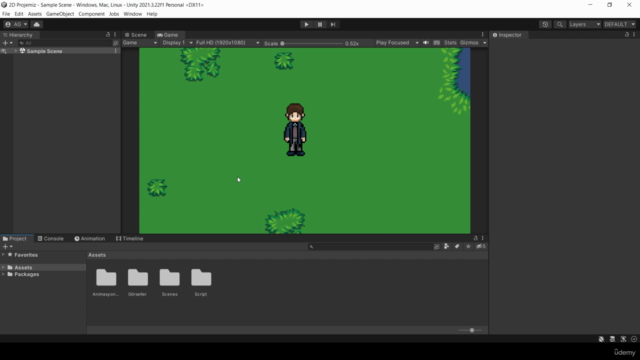Toggle the Inspector panel lock icon
This screenshot has width=640, height=360.
click(x=627, y=35)
